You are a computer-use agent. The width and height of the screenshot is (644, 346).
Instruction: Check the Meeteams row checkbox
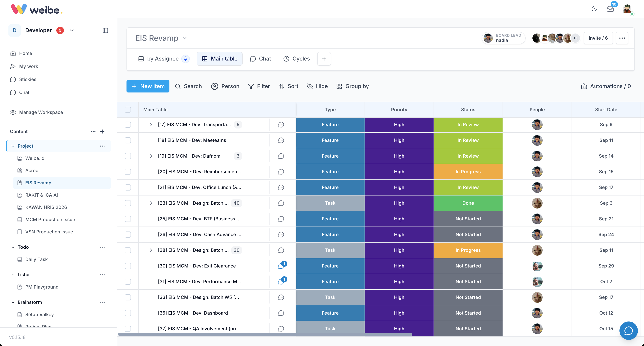click(128, 140)
